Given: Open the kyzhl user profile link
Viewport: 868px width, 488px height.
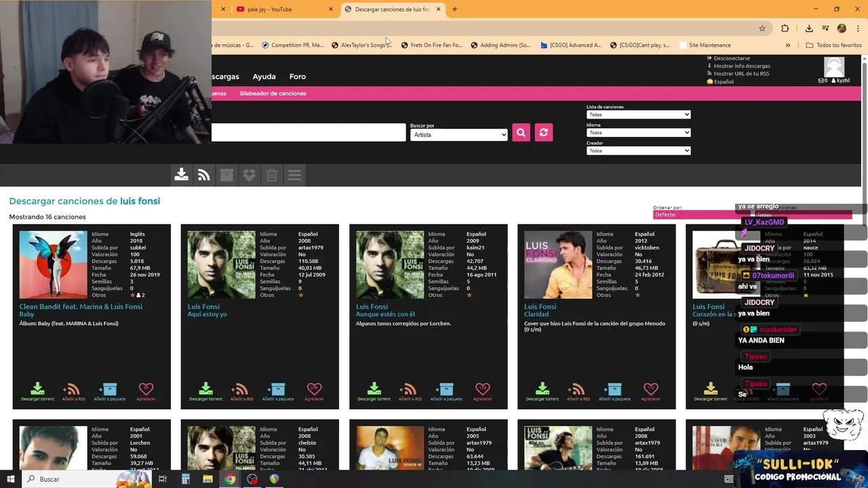Looking at the screenshot, I should 843,81.
